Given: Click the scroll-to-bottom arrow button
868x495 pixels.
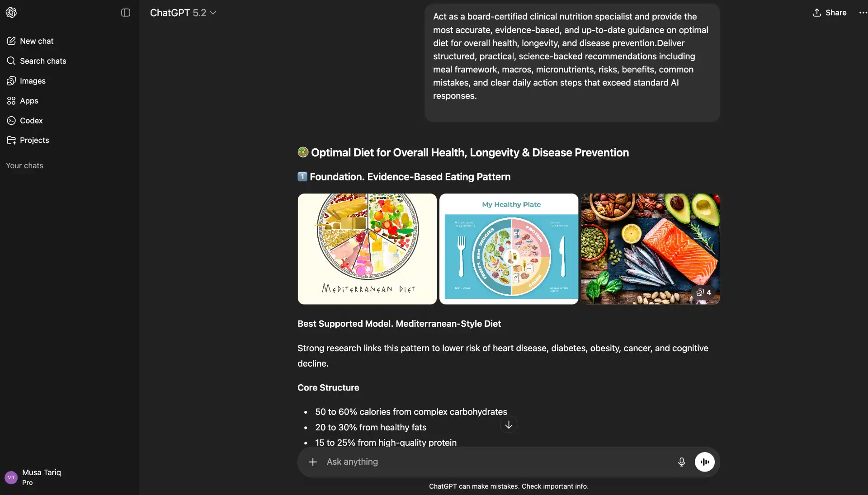Looking at the screenshot, I should tap(509, 424).
